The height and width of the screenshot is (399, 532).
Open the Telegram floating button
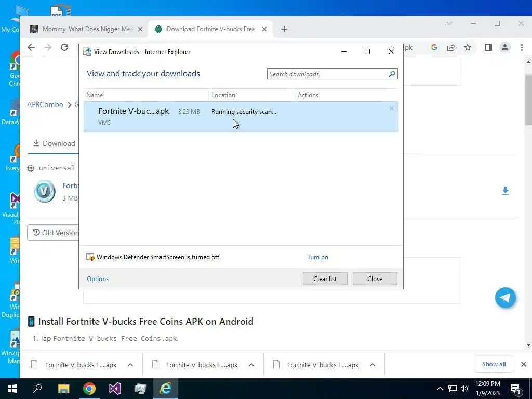[505, 298]
